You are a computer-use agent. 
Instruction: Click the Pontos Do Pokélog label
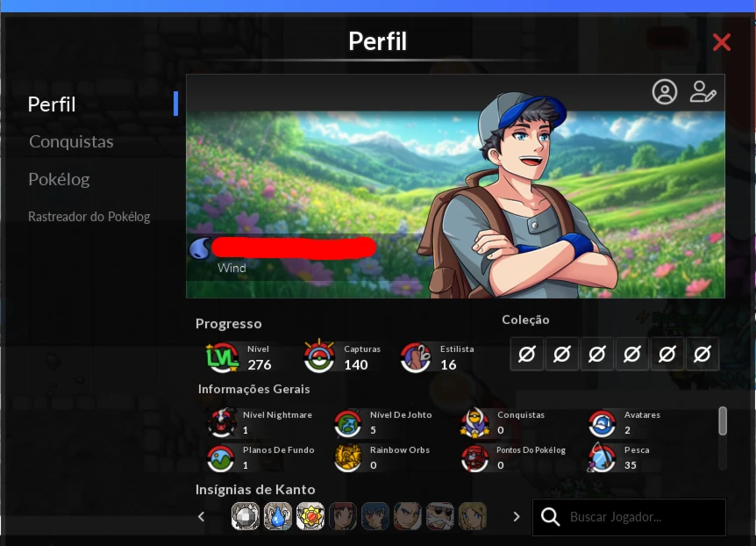(531, 450)
